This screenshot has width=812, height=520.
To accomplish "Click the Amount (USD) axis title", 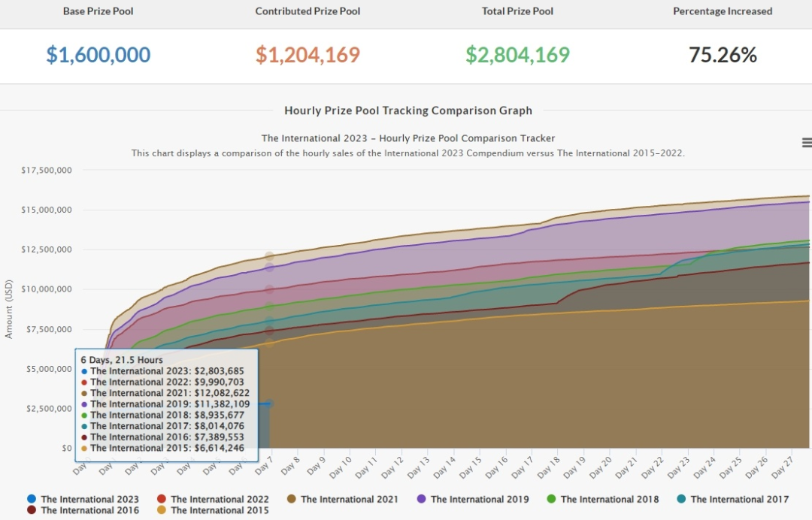I will tap(8, 310).
